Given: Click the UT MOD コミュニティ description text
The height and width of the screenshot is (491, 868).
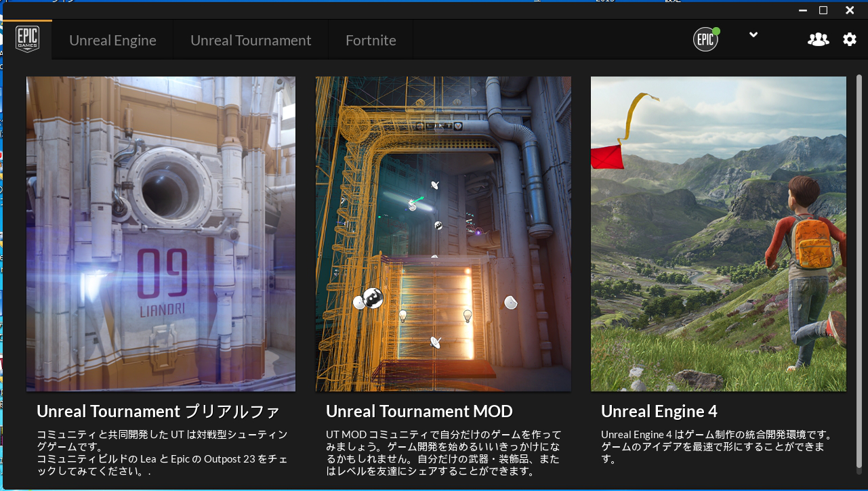Looking at the screenshot, I should coord(444,452).
